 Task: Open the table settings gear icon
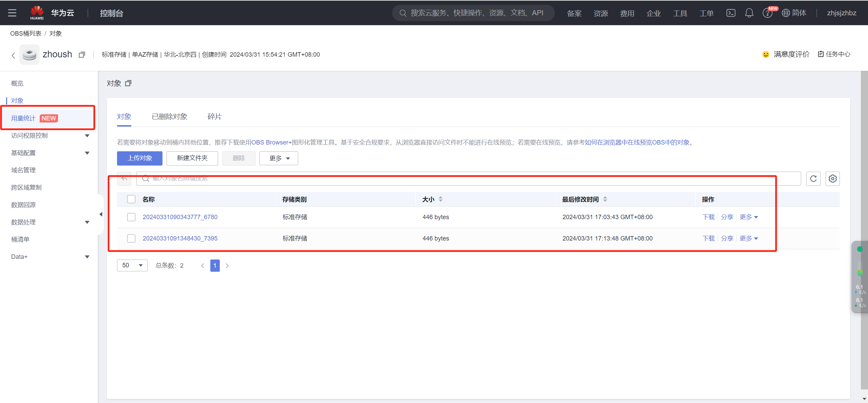tap(832, 179)
